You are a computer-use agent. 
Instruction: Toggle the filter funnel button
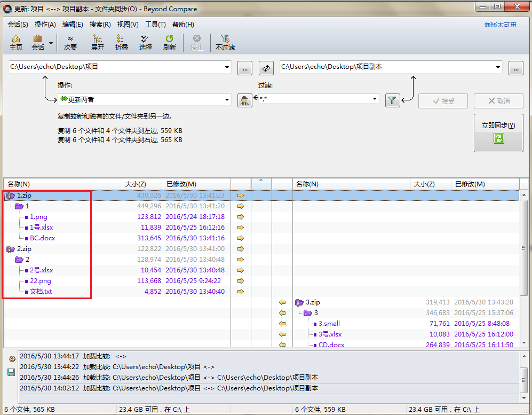click(393, 100)
